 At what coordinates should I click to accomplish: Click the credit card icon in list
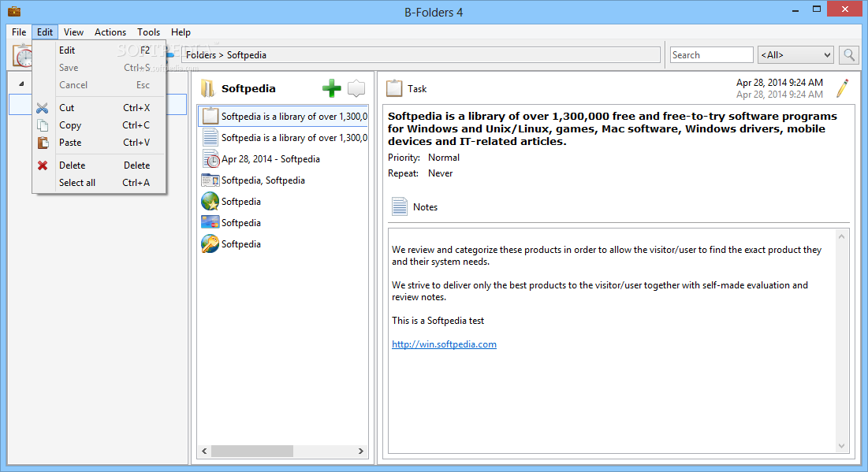click(x=210, y=222)
